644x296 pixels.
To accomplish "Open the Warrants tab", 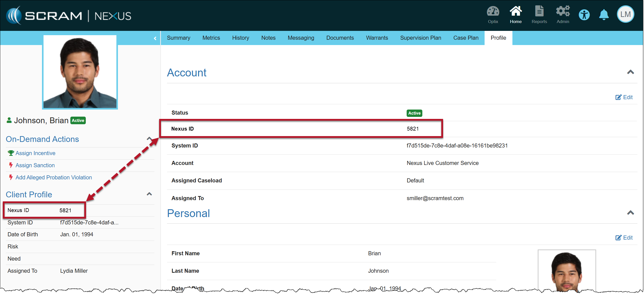I will (377, 38).
